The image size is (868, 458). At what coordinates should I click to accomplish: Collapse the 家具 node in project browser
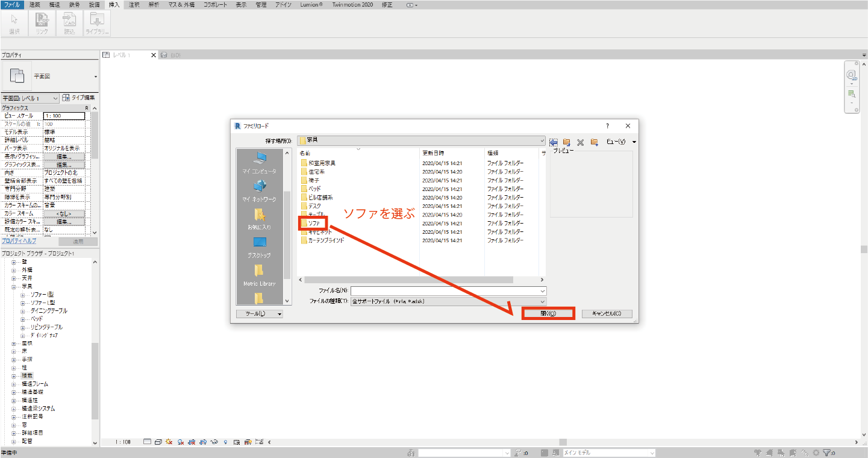(x=14, y=287)
